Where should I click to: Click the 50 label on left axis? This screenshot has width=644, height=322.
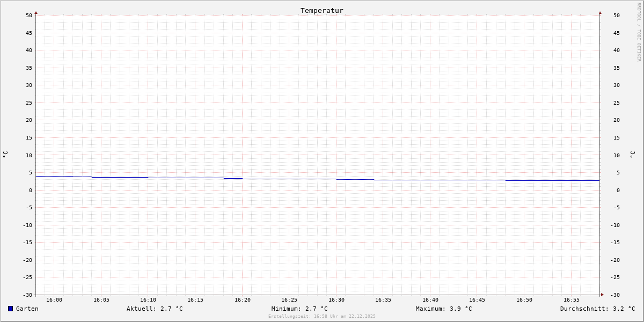[29, 16]
